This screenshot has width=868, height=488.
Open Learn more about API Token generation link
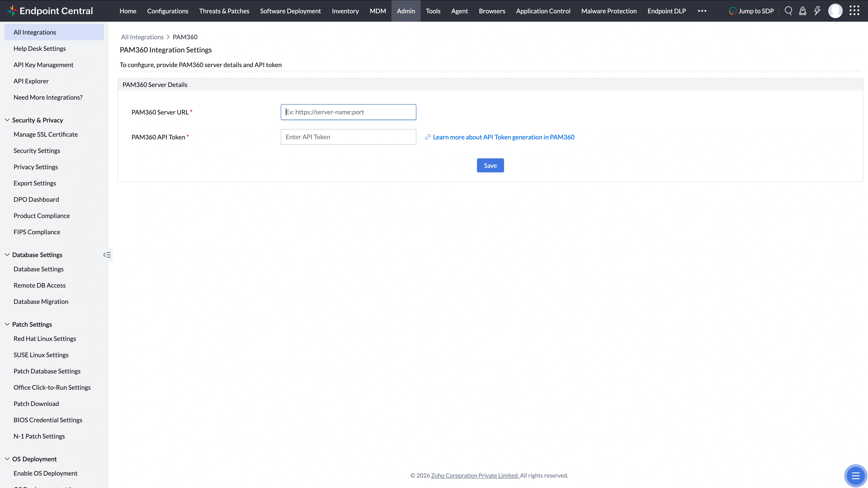point(503,137)
